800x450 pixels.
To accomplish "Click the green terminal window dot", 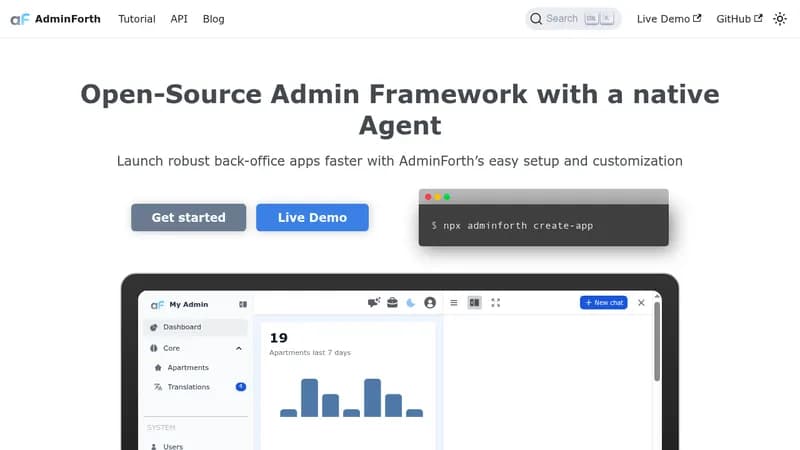I will point(447,197).
